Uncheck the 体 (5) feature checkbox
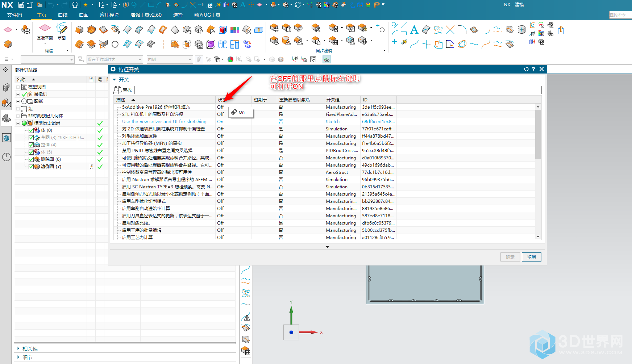Screen dimensions: 632x364 click(x=31, y=152)
